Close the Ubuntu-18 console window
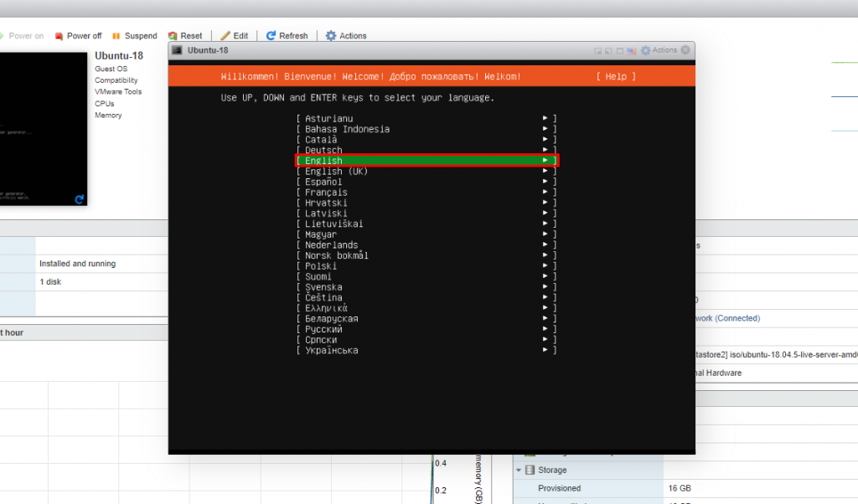 pyautogui.click(x=685, y=50)
